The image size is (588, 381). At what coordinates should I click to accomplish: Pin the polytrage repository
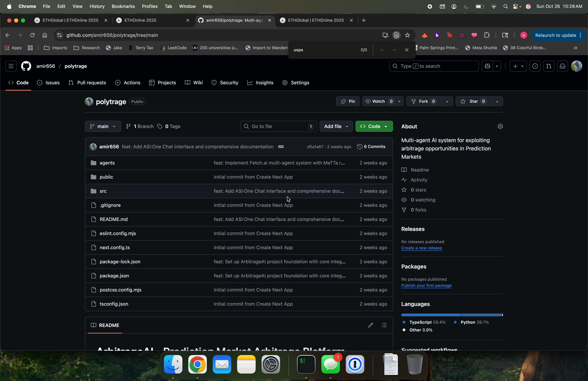(348, 101)
